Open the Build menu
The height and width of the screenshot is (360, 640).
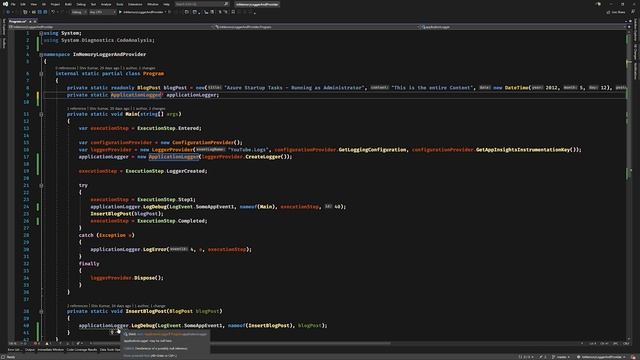(68, 4)
